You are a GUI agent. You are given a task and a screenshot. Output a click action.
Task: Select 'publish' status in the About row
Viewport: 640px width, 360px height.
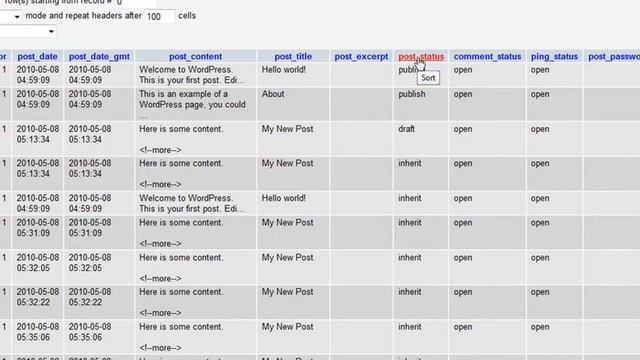(x=411, y=94)
